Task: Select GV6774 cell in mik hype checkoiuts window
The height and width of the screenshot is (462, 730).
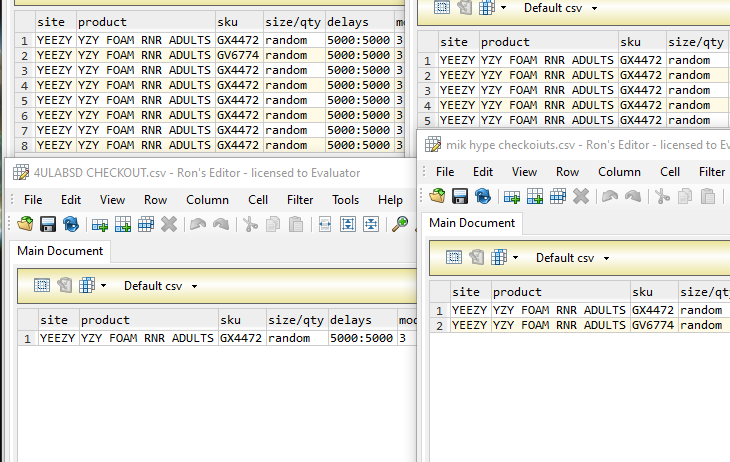Action: click(653, 325)
